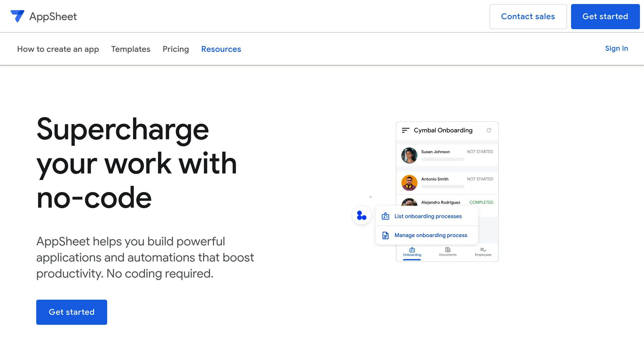Click Susan Johnson's profile photo
Image resolution: width=644 pixels, height=362 pixels.
[x=409, y=155]
